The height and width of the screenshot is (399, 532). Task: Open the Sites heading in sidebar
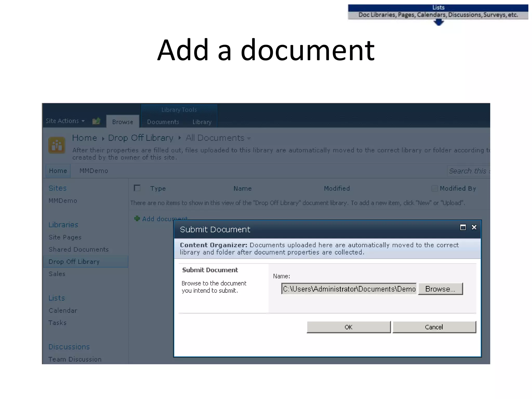[58, 188]
